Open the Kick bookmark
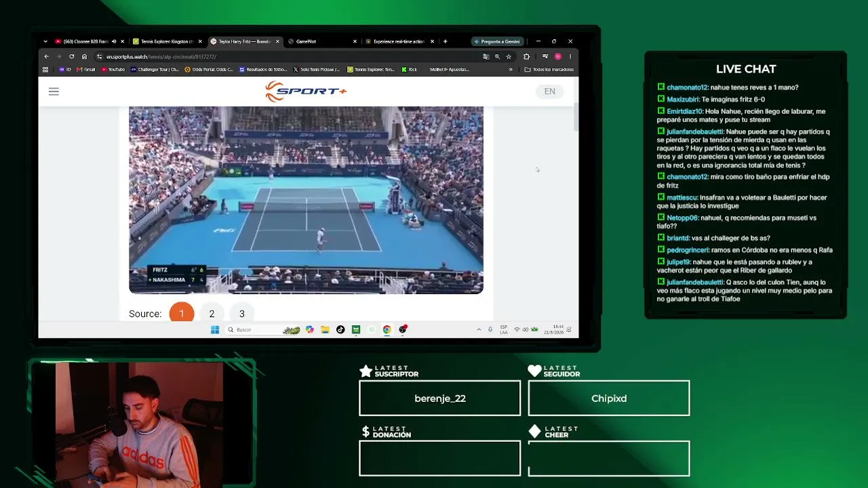 click(410, 69)
